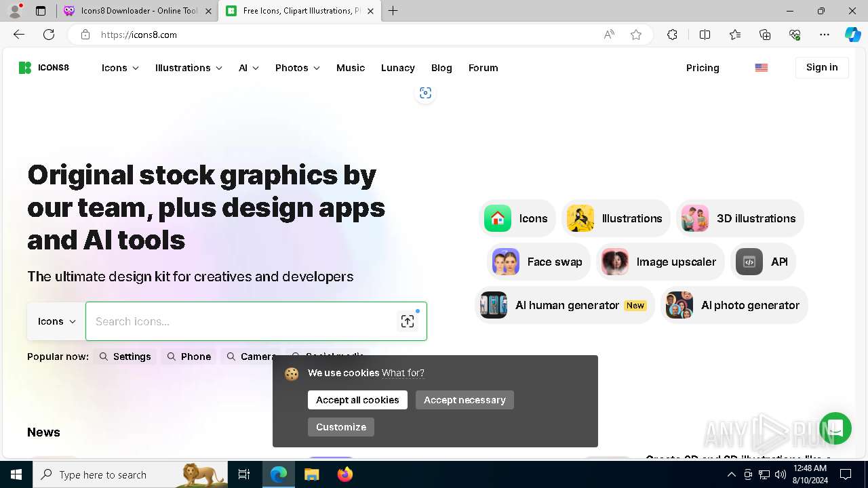Open the Blog menu item
Screen dimensions: 868x488
[441, 68]
